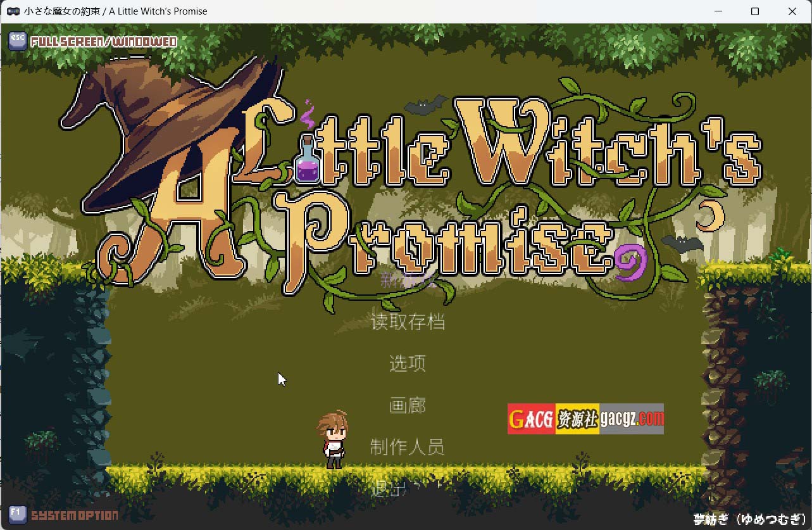Screen dimensions: 812x530
Task: Click the bat right of the Promise lettering
Action: (682, 244)
